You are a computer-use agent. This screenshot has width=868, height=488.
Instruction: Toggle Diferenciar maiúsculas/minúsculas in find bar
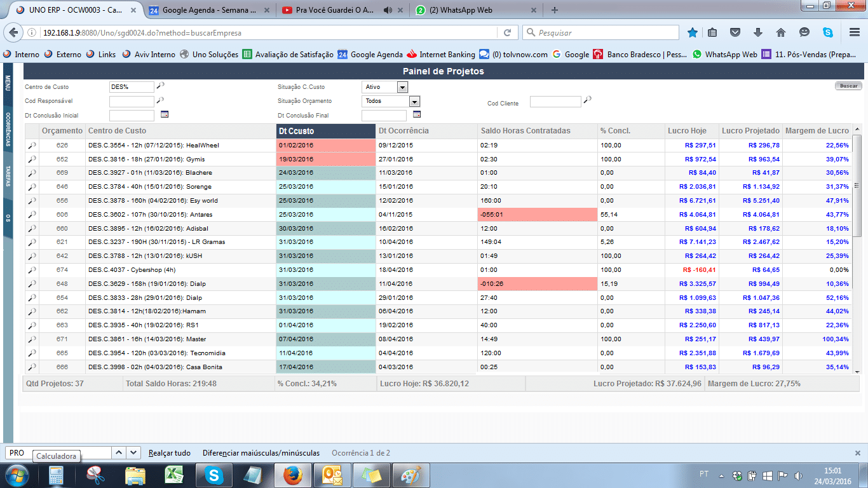(261, 453)
